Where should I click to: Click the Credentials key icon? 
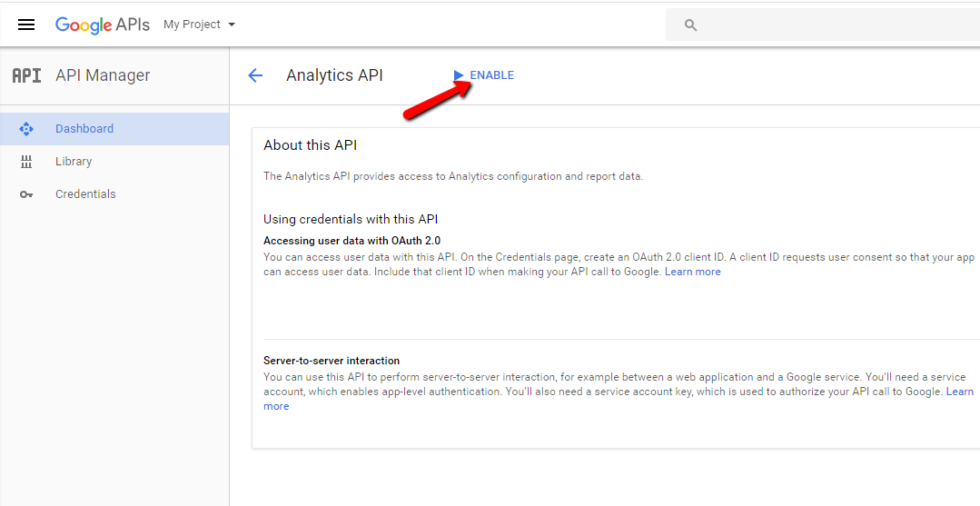pyautogui.click(x=26, y=194)
